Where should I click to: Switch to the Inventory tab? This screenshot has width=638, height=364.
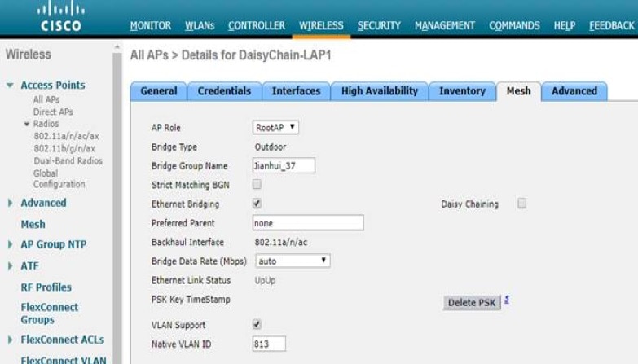pyautogui.click(x=462, y=91)
